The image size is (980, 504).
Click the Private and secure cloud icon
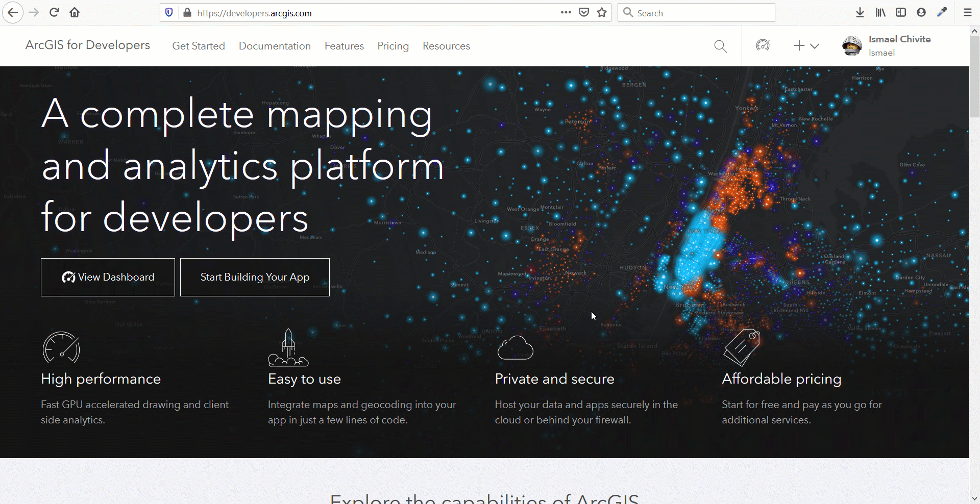pos(516,347)
